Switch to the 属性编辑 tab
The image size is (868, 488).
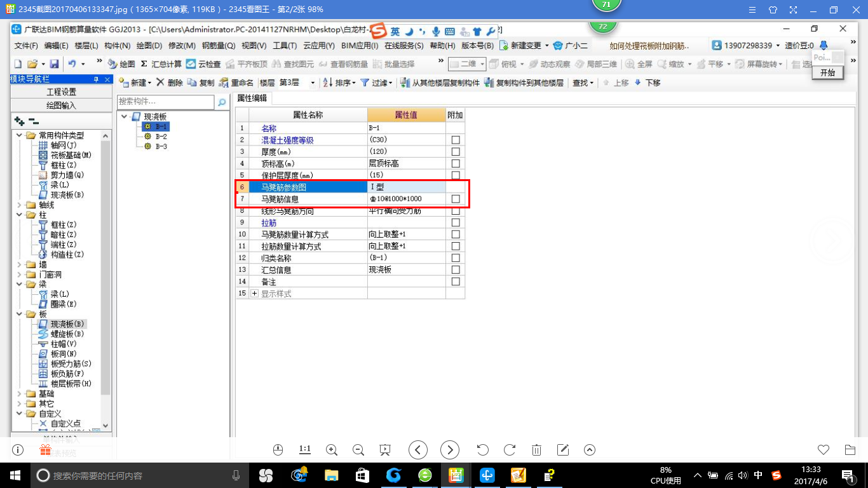pos(252,98)
